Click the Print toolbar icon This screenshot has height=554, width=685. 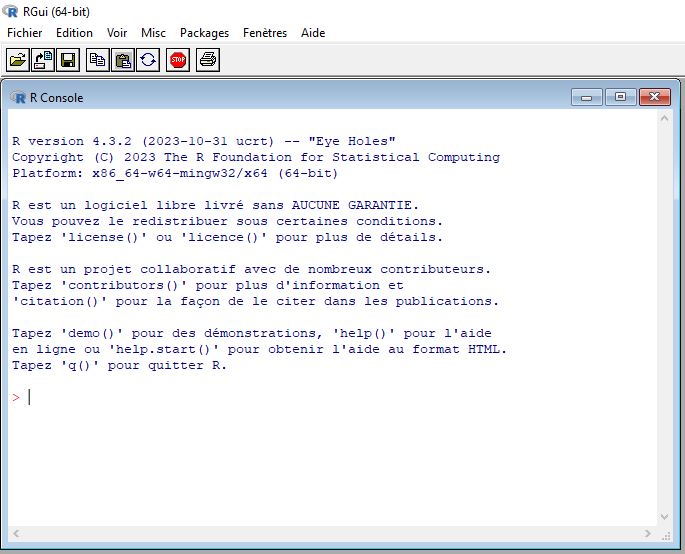[x=208, y=60]
